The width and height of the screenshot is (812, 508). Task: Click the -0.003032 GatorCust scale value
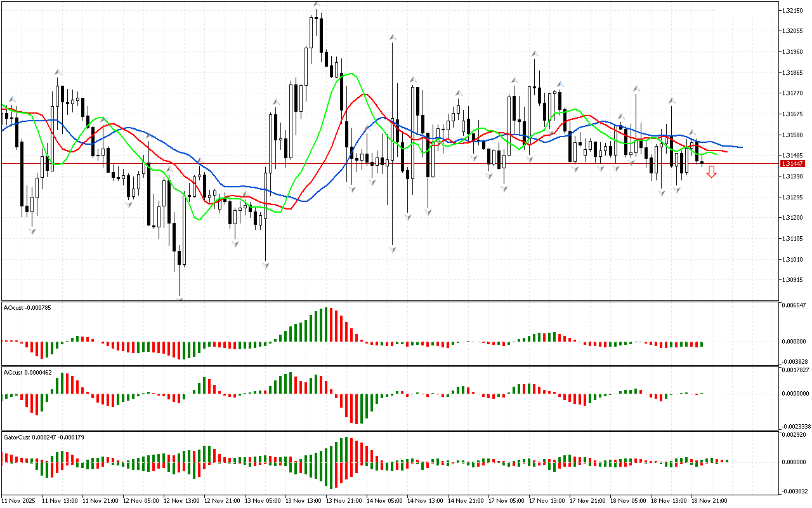tap(794, 491)
